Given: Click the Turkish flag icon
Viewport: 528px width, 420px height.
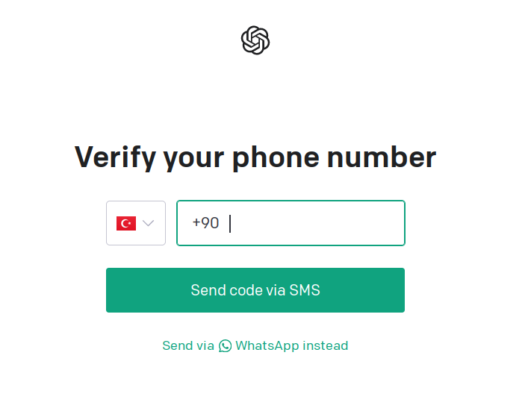Looking at the screenshot, I should click(126, 223).
